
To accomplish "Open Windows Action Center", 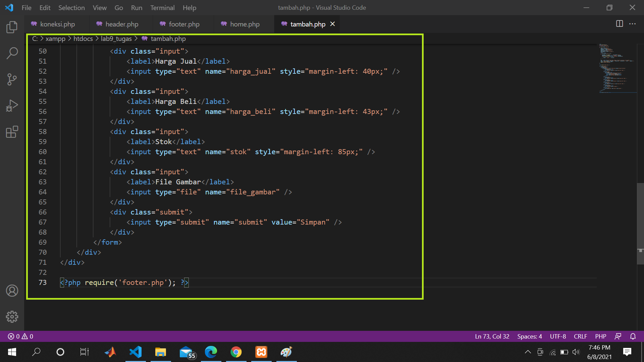I will tap(627, 352).
